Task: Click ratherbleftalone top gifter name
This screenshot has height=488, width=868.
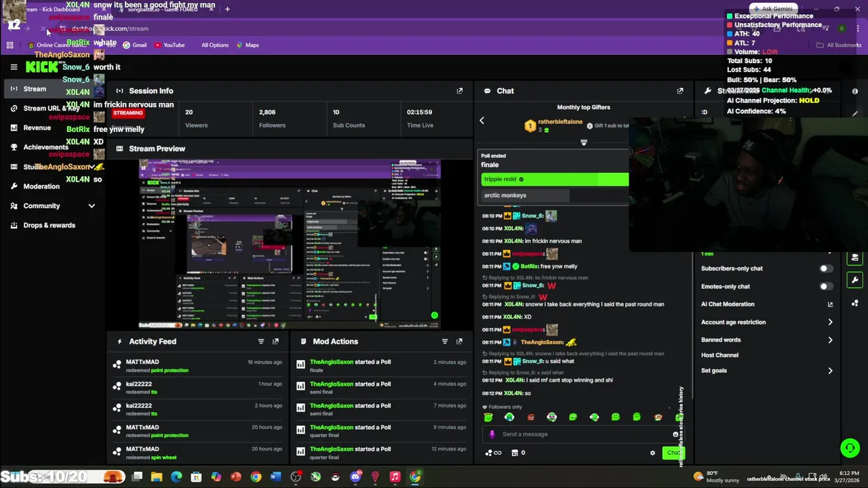Action: (560, 122)
